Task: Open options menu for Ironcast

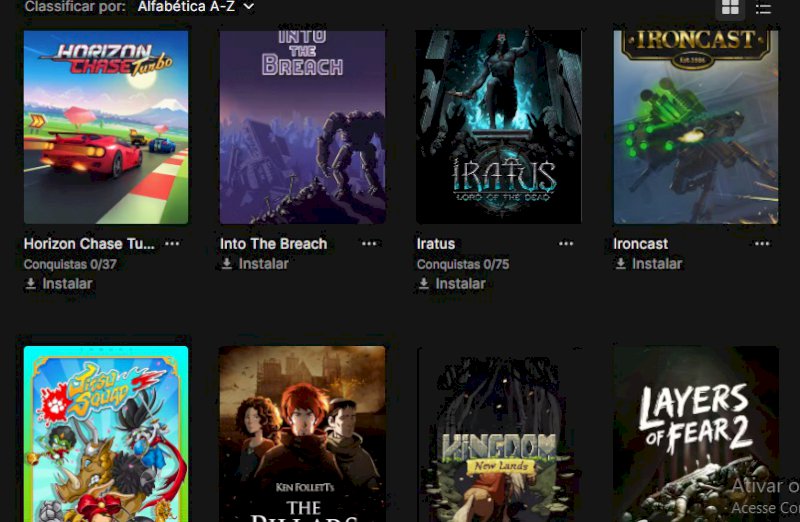Action: point(762,243)
